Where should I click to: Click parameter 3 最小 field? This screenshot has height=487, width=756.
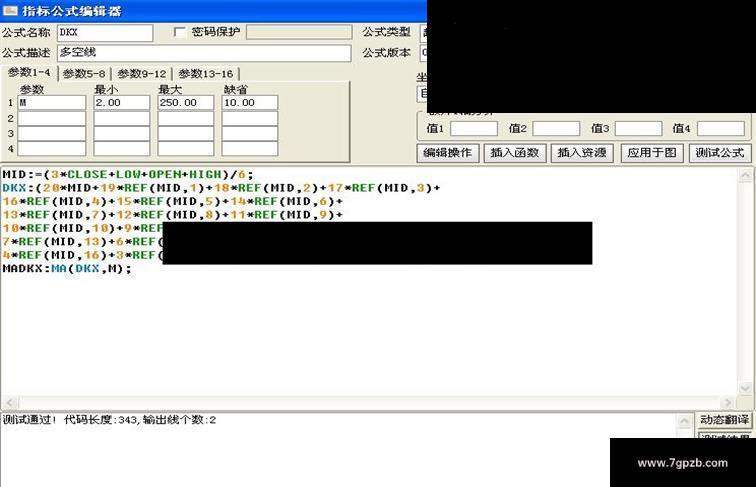tap(122, 134)
